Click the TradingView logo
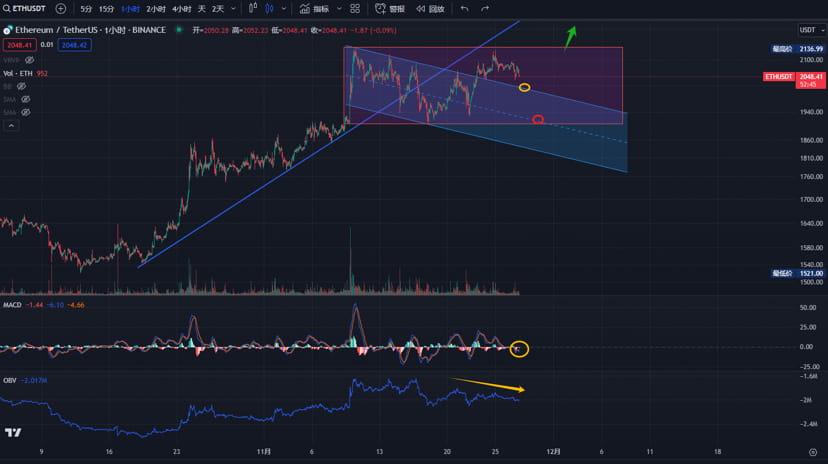Screen dimensions: 828x464 [x=13, y=433]
